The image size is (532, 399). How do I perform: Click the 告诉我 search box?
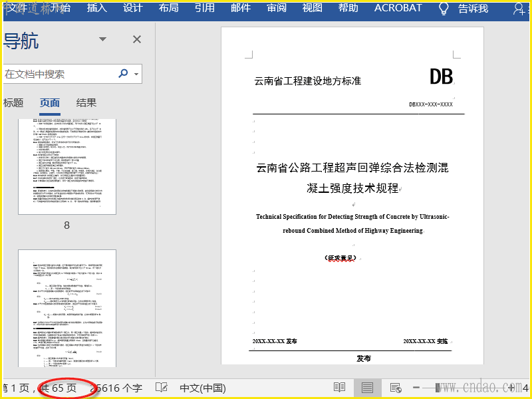click(473, 9)
